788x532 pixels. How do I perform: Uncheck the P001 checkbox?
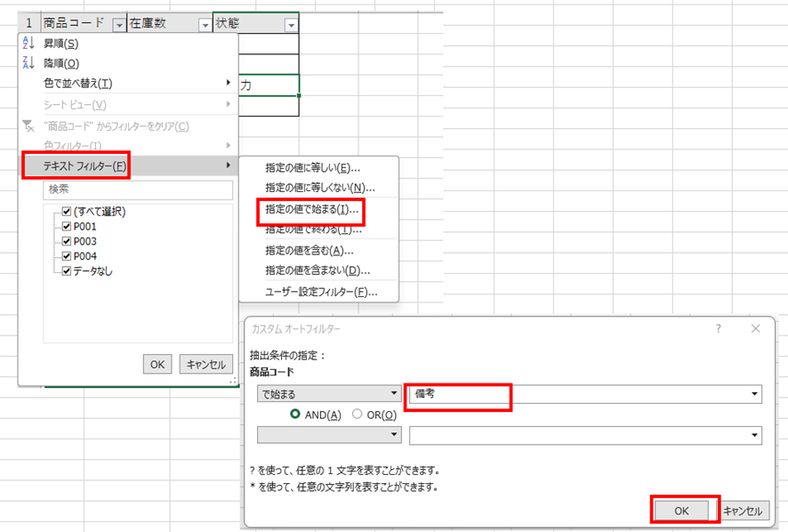click(x=67, y=227)
